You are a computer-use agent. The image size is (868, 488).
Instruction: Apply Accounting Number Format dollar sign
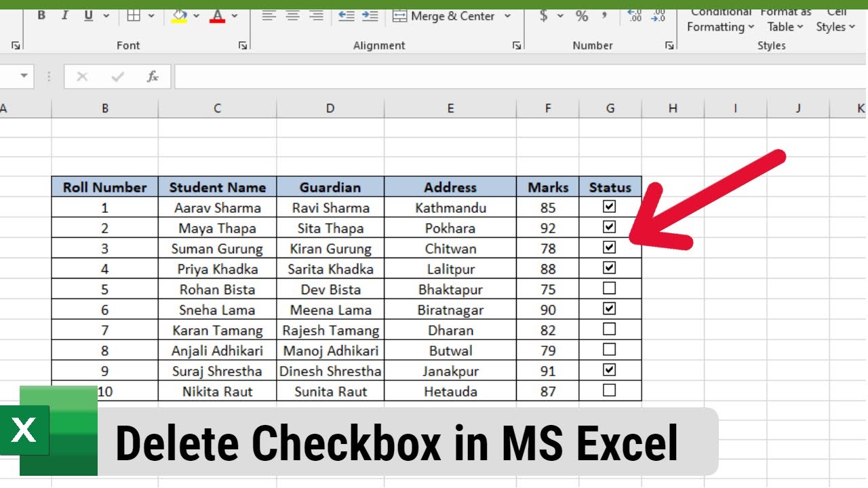coord(544,16)
